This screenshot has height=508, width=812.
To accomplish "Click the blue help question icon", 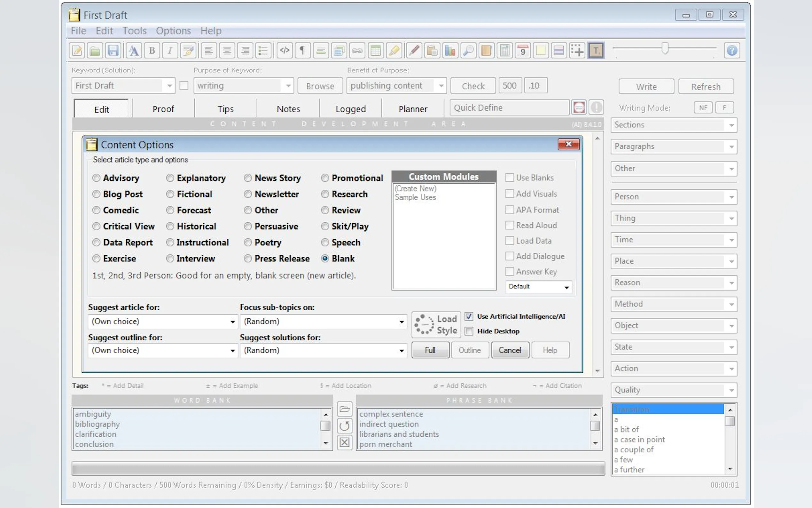I will click(x=732, y=51).
